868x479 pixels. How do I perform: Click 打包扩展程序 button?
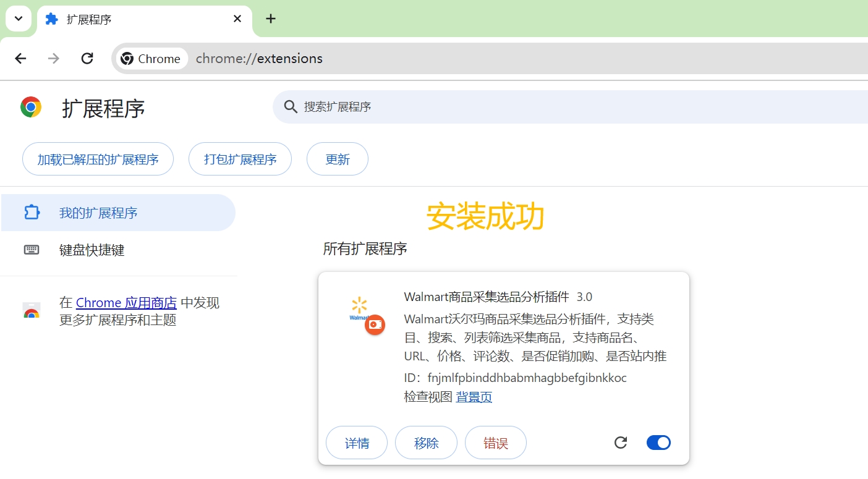click(x=240, y=159)
